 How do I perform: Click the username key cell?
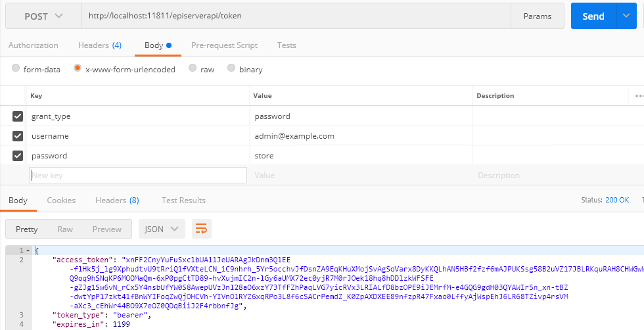pyautogui.click(x=137, y=136)
